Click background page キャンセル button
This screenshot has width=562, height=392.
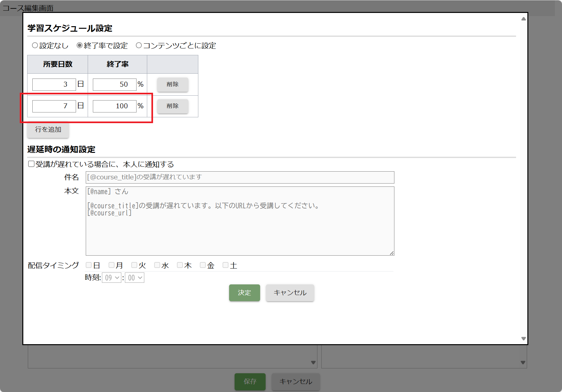pos(296,382)
